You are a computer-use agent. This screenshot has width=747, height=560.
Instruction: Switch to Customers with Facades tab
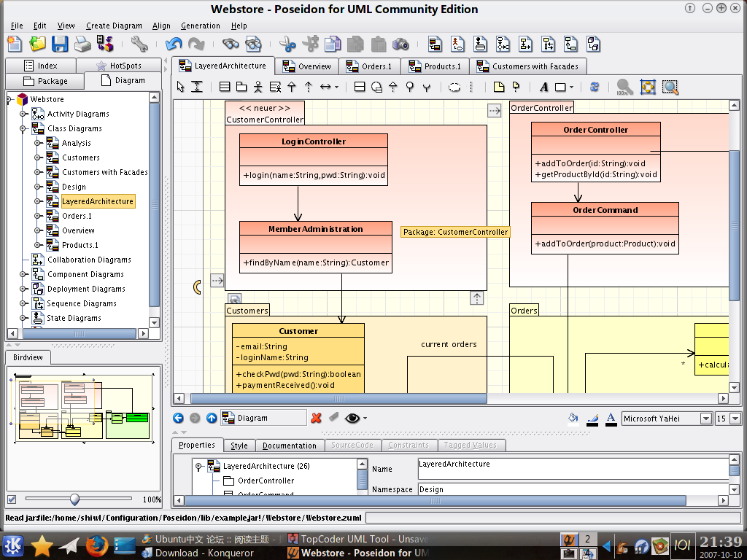(x=528, y=66)
